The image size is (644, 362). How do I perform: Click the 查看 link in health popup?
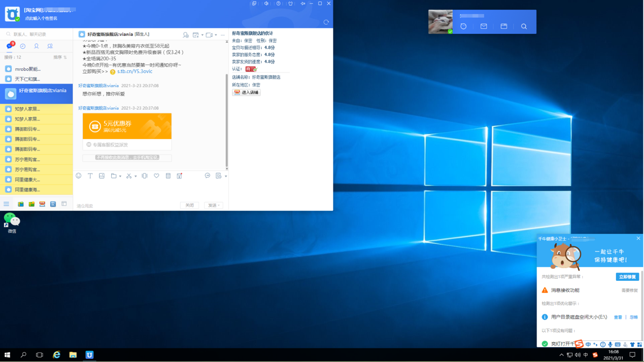point(618,317)
